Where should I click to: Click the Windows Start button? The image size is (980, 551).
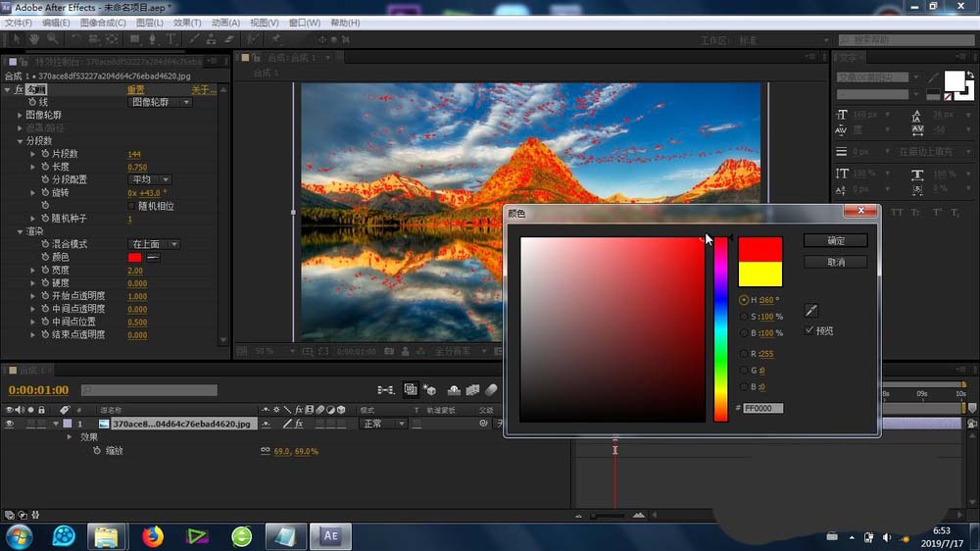coord(18,536)
